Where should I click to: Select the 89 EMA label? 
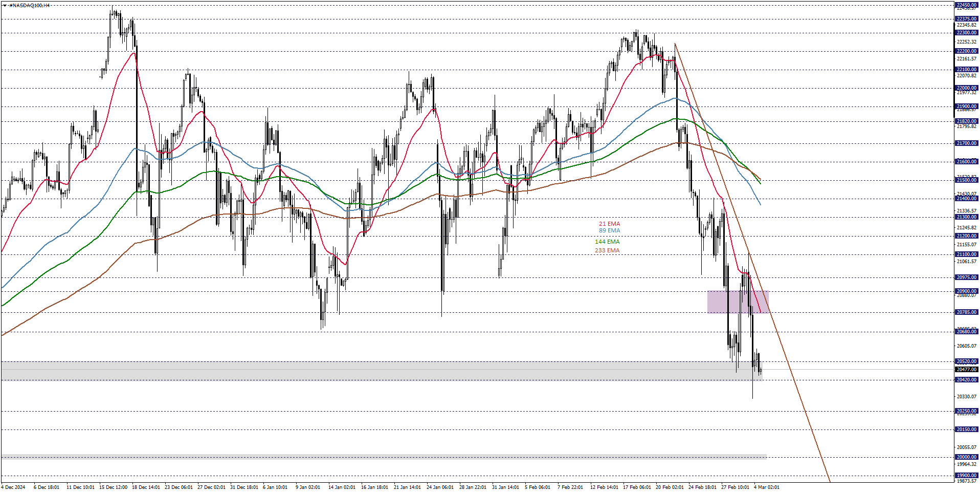pos(609,230)
